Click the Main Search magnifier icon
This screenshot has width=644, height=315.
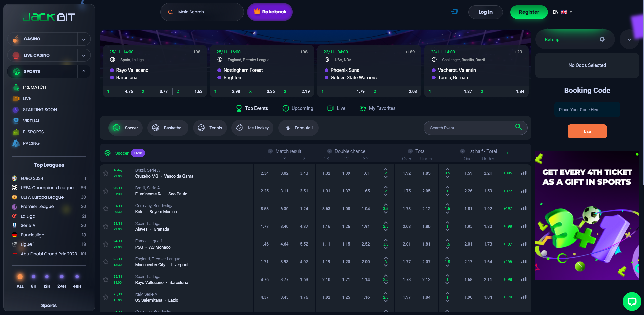pos(170,12)
